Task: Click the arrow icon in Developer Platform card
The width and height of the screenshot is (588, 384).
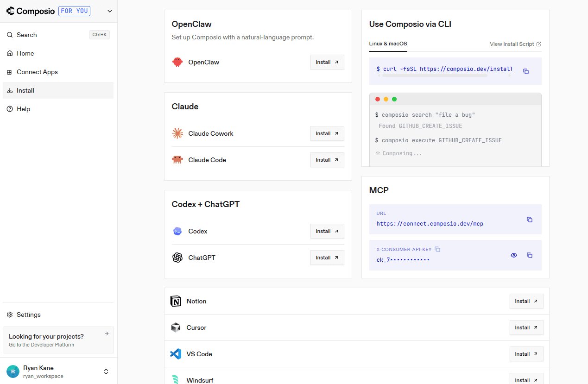Action: [107, 333]
